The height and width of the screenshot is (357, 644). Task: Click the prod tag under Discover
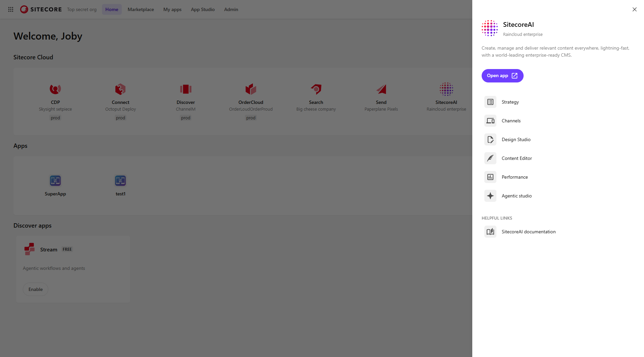(x=185, y=118)
